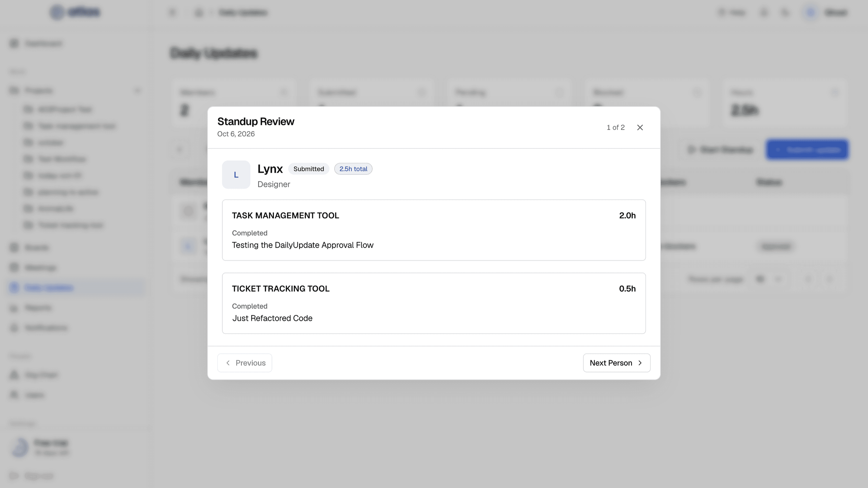Click the chevron icon on Next Person

[x=640, y=363]
